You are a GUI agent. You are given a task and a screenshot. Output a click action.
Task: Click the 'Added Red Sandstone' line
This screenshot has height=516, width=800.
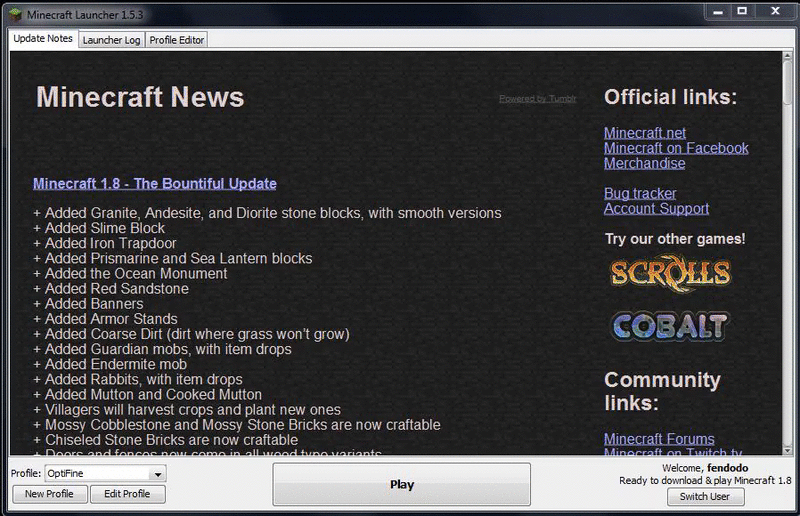click(111, 289)
